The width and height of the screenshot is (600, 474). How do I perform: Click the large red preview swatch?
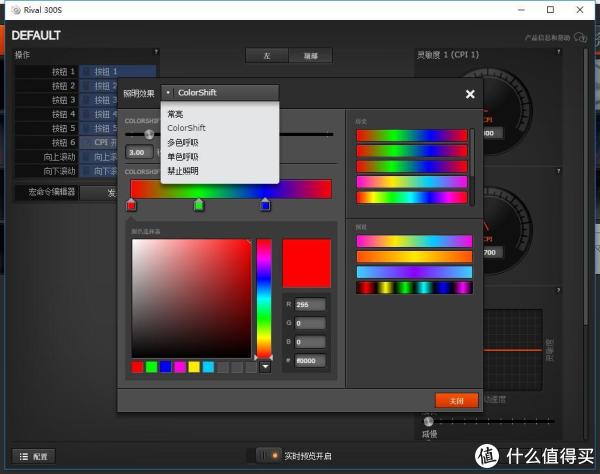coord(307,263)
